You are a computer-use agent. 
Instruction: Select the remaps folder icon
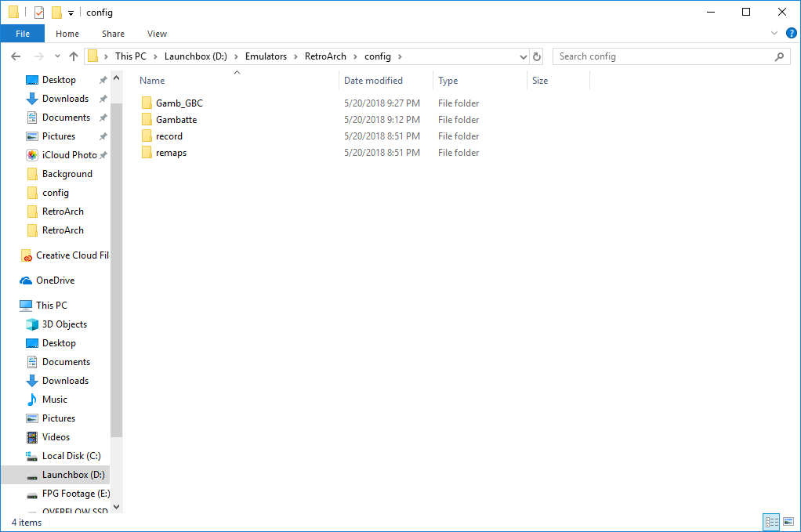coord(147,152)
